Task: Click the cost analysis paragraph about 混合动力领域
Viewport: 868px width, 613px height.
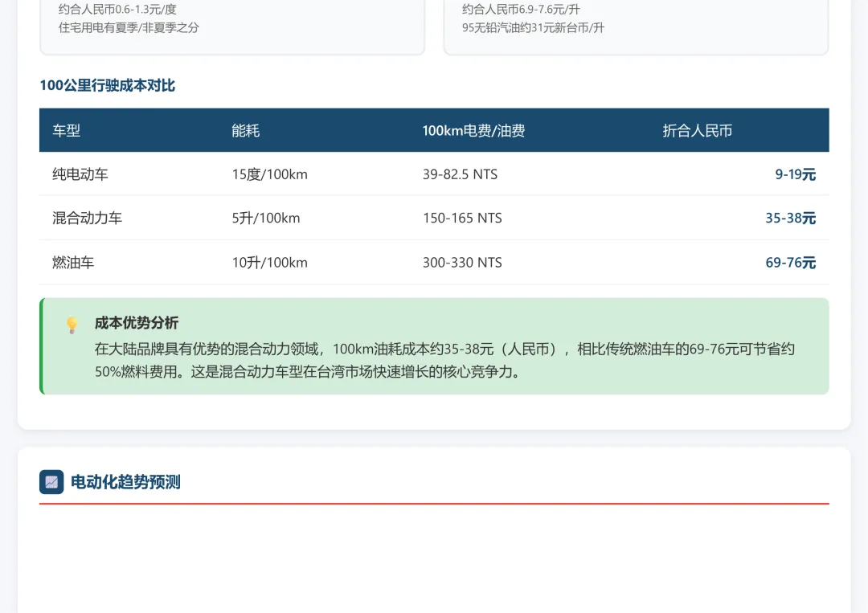Action: [x=444, y=360]
